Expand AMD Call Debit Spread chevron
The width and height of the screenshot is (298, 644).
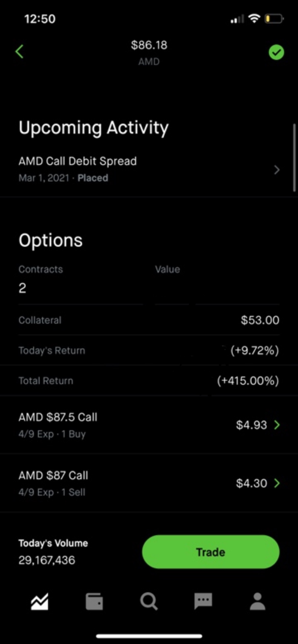click(277, 170)
